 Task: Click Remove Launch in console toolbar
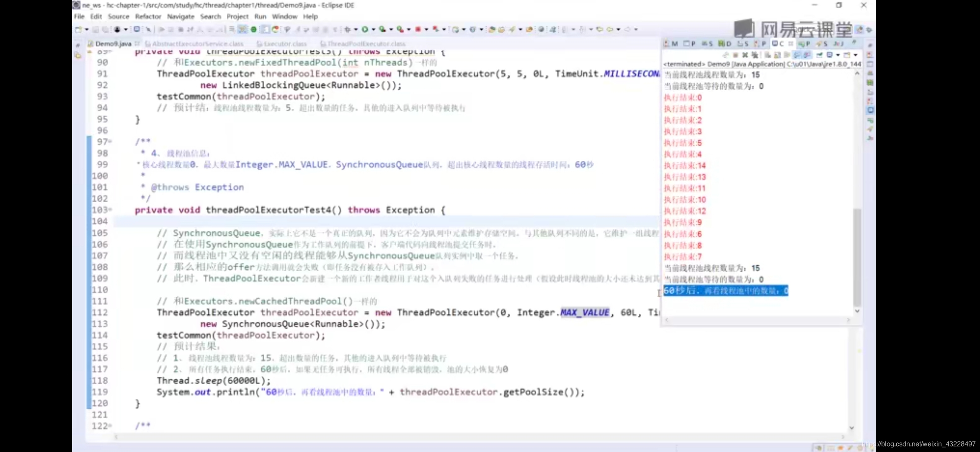745,55
